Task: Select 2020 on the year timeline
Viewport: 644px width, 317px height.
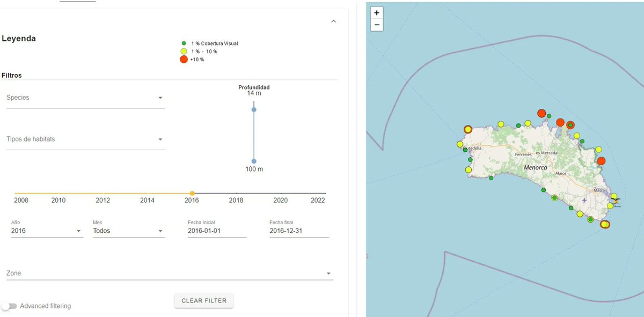Action: tap(281, 201)
